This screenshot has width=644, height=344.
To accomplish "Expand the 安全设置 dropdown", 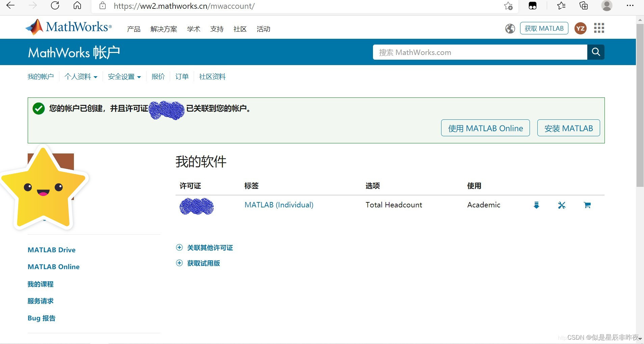I will click(124, 77).
